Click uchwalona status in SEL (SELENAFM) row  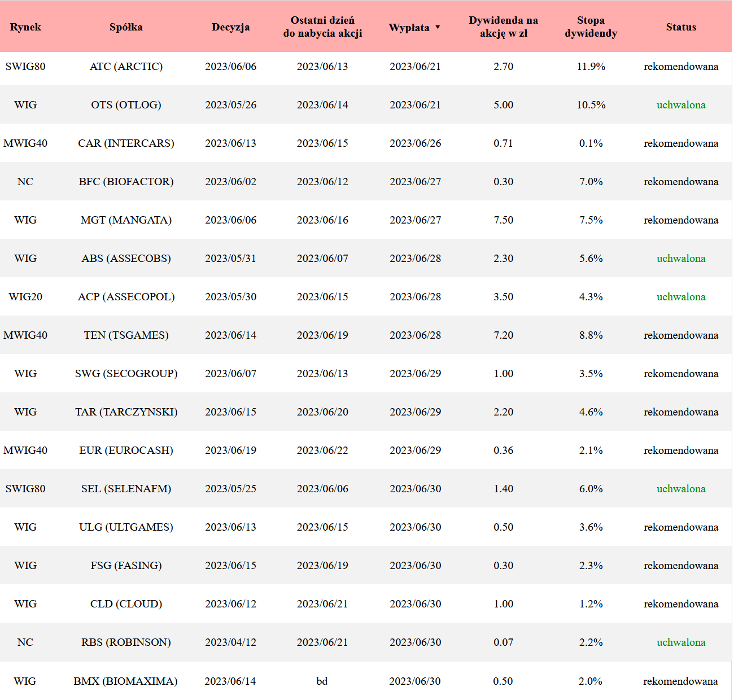(681, 489)
